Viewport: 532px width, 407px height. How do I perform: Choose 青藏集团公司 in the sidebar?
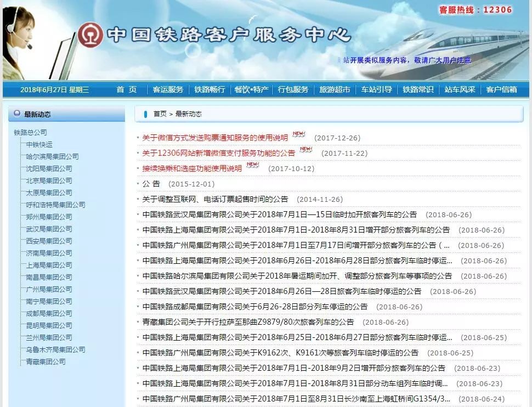(46, 361)
